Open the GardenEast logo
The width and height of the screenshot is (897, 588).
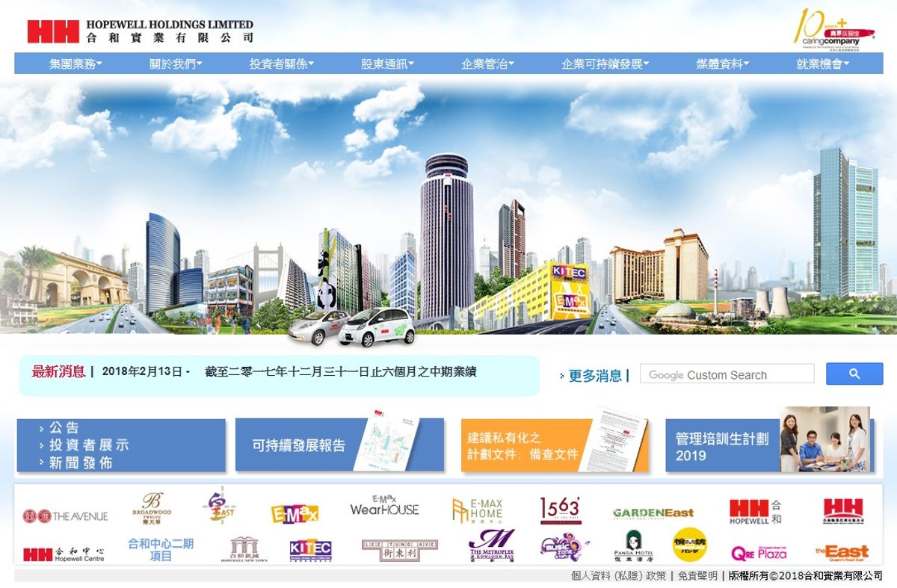coord(653,513)
